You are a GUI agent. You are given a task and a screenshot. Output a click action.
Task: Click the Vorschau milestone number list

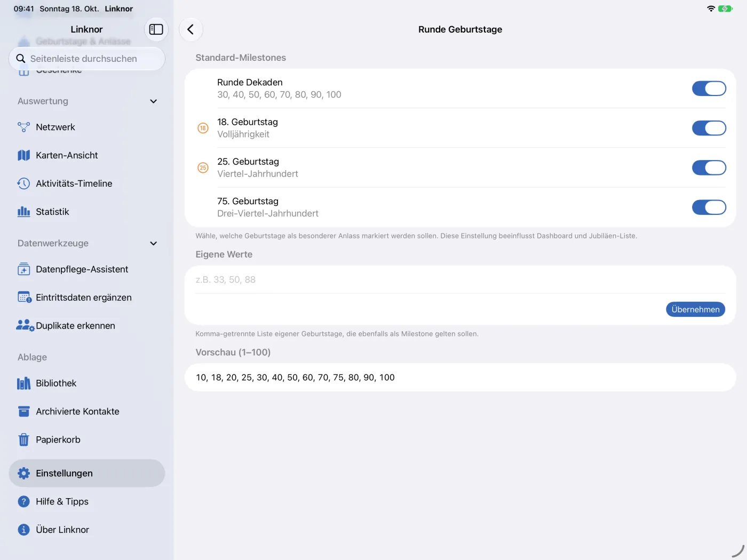tap(295, 378)
